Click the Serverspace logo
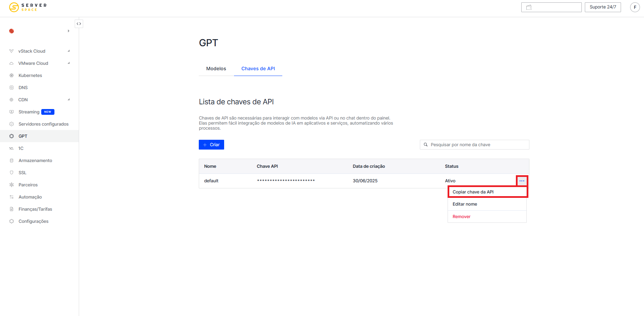This screenshot has height=316, width=644. coord(28,7)
